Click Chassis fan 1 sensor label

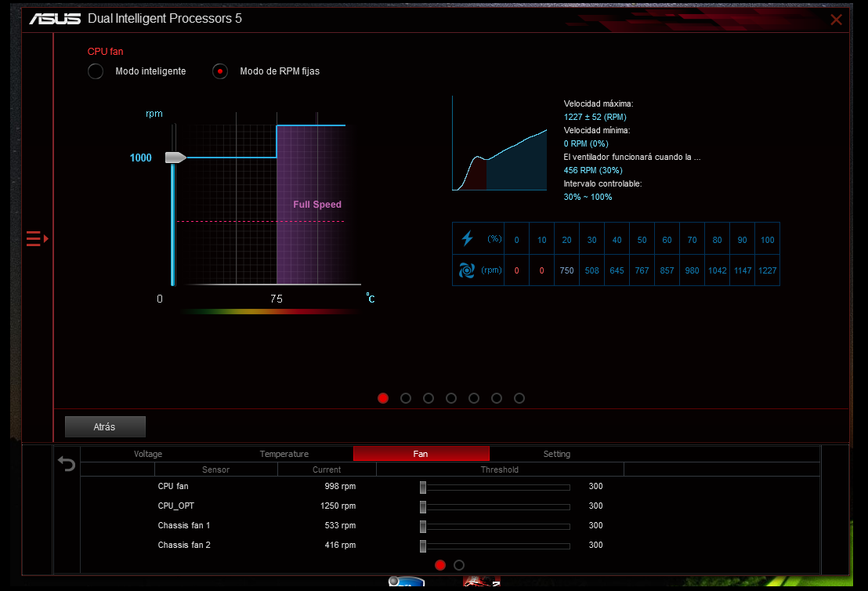coord(184,525)
